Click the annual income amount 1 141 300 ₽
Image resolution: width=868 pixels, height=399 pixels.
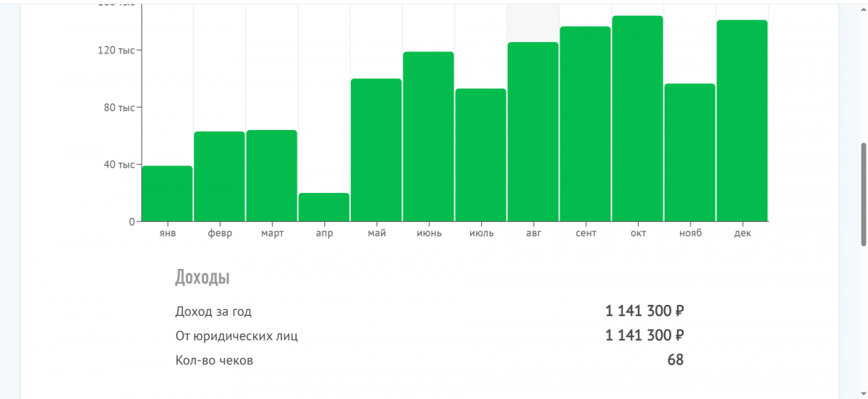(x=644, y=312)
